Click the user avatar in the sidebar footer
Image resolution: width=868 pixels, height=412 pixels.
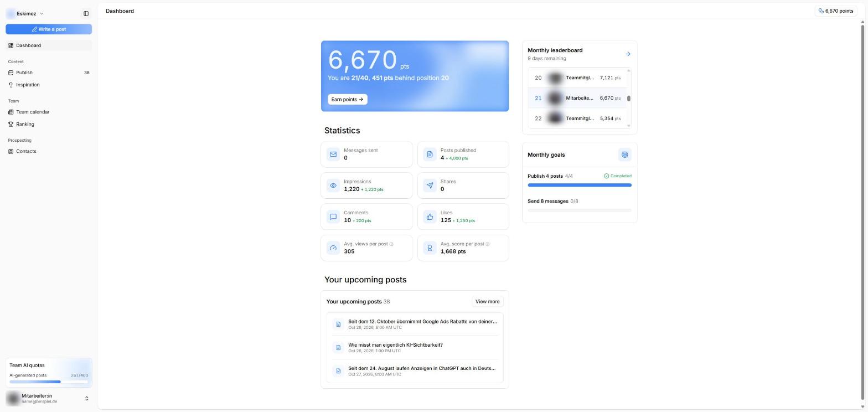point(13,398)
